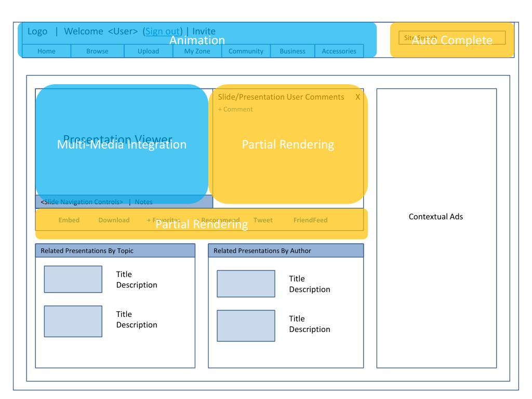Image resolution: width=532 pixels, height=399 pixels.
Task: Click the Logo in the header
Action: click(37, 32)
